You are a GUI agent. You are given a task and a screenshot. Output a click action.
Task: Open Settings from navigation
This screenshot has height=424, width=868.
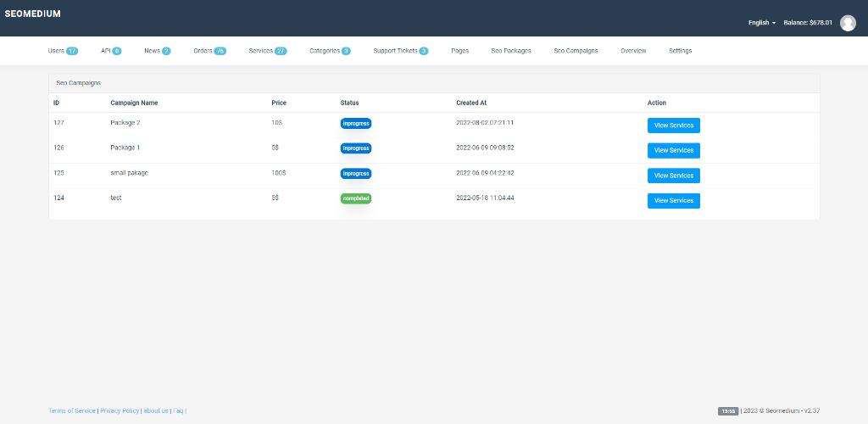click(681, 50)
